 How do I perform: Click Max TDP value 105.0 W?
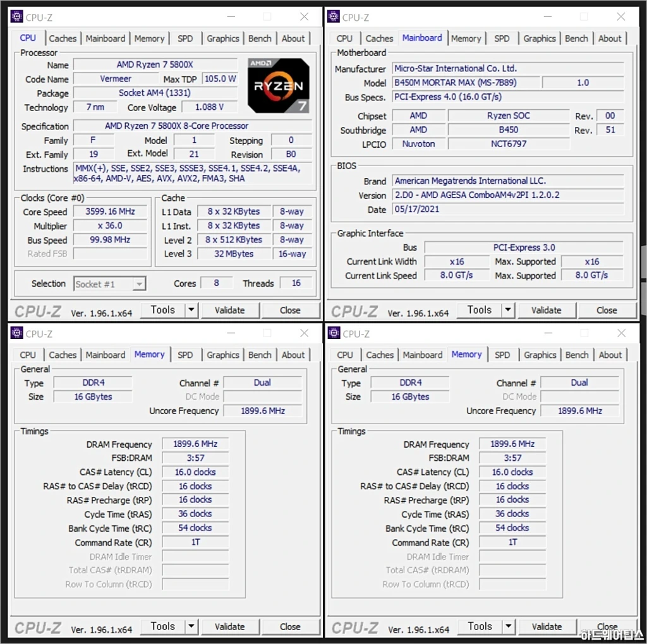tap(220, 79)
